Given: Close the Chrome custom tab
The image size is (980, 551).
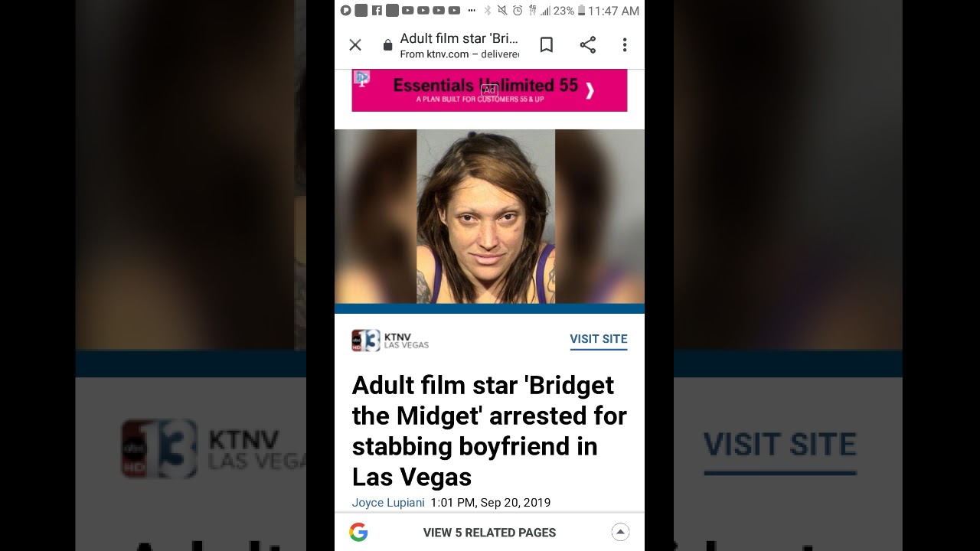Looking at the screenshot, I should pyautogui.click(x=355, y=45).
